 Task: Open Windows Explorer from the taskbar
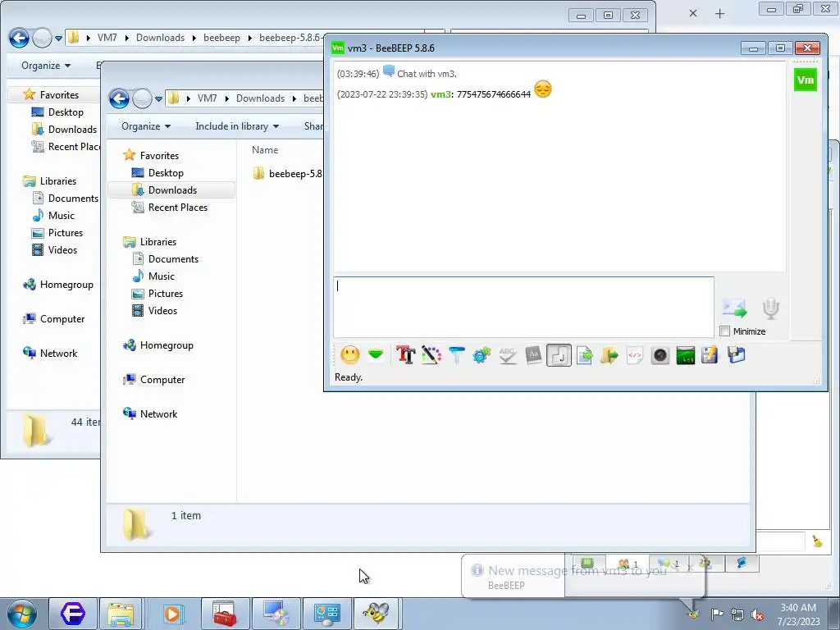[x=121, y=614]
